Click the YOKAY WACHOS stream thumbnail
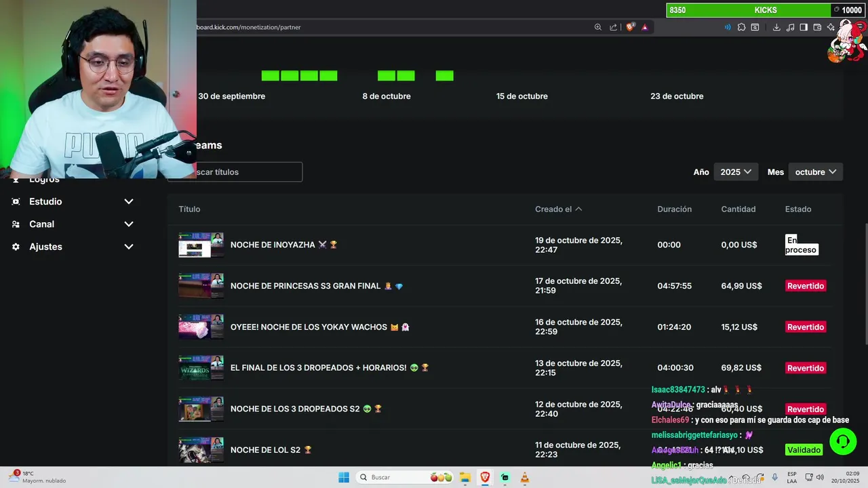Viewport: 868px width, 488px height. click(x=201, y=327)
